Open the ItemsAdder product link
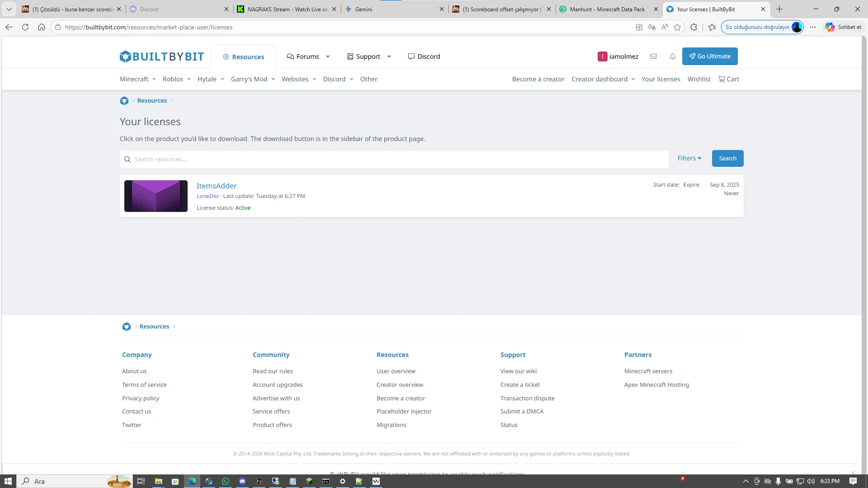 click(x=217, y=186)
